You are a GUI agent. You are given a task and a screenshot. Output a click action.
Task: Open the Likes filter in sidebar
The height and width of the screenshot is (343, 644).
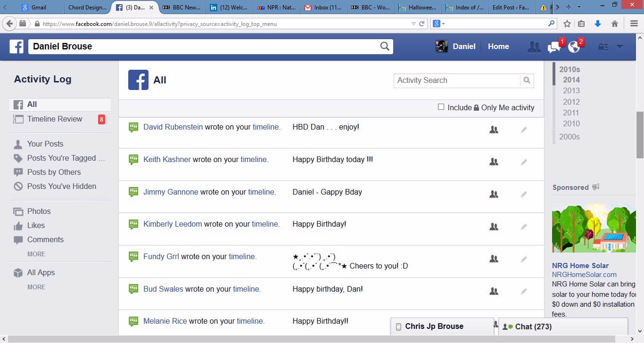coord(36,226)
